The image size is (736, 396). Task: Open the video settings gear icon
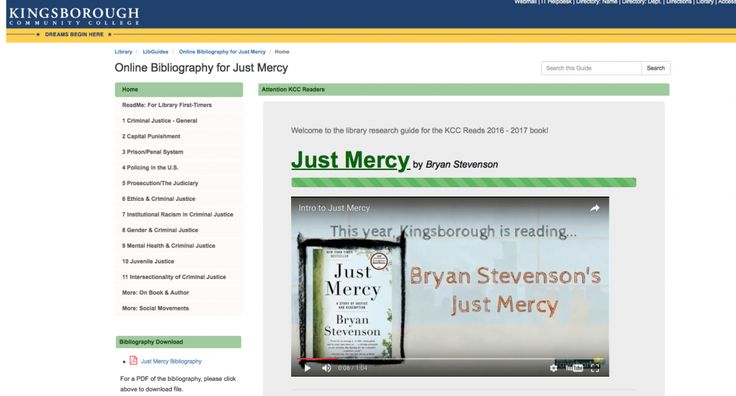(554, 368)
